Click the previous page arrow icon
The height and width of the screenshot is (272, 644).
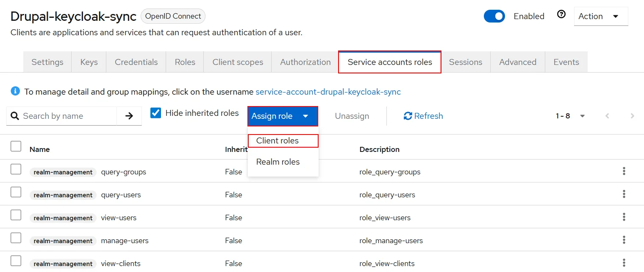click(607, 116)
